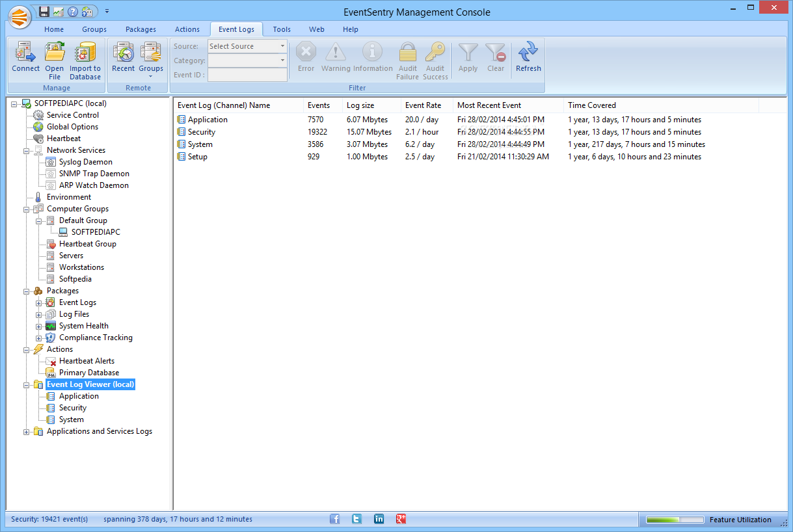Click the Recent remote icon
The width and height of the screenshot is (793, 532).
point(123,53)
